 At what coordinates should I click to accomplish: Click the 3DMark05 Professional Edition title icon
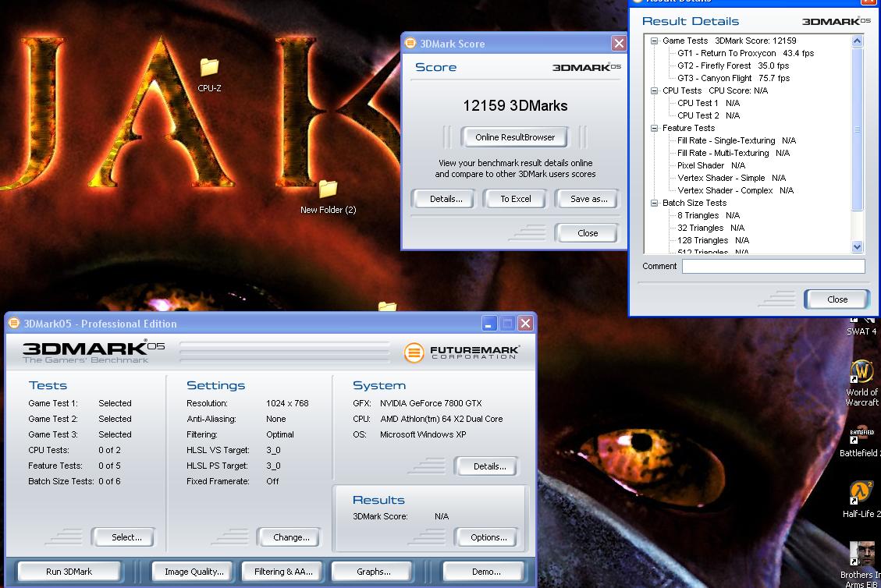click(x=14, y=323)
